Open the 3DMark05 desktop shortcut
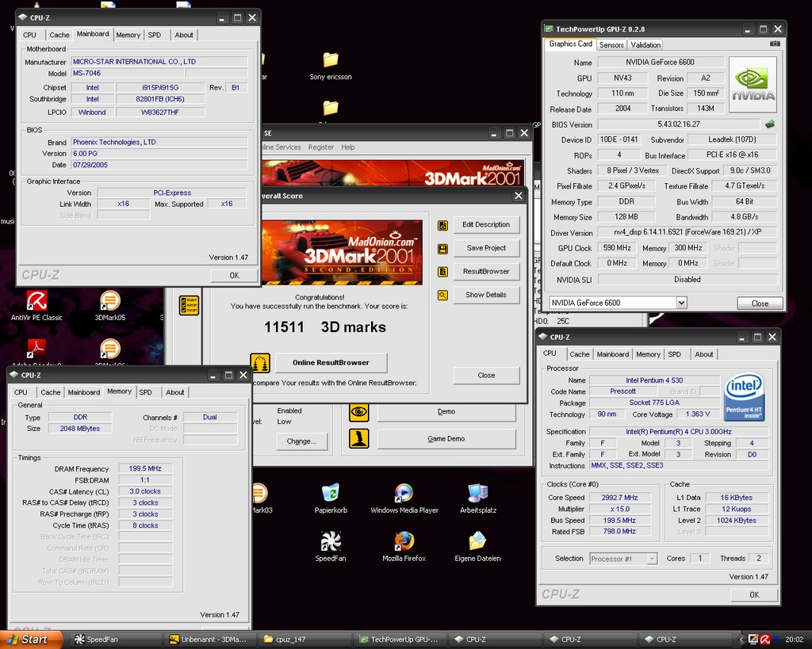This screenshot has width=812, height=649. [109, 305]
